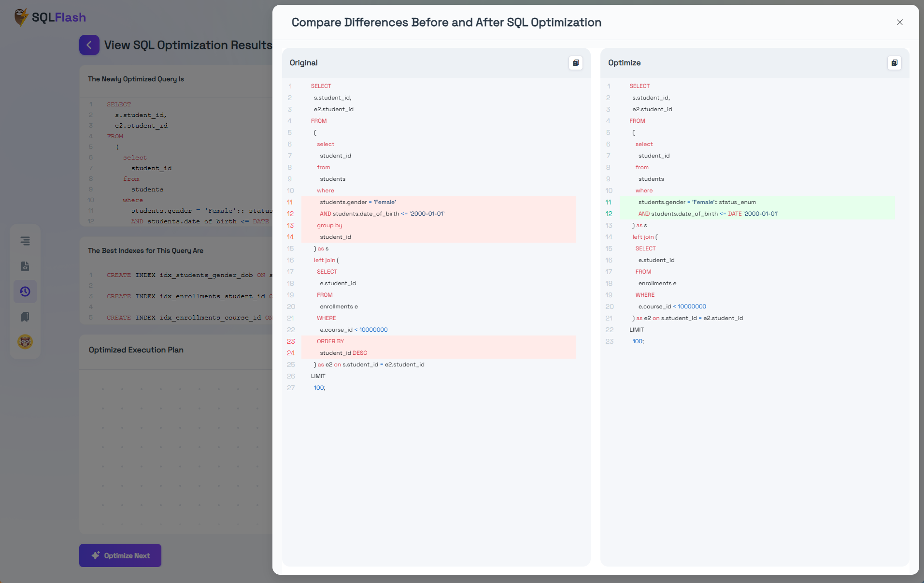Viewport: 924px width, 583px height.
Task: Click the Optimize Next button
Action: (x=120, y=555)
